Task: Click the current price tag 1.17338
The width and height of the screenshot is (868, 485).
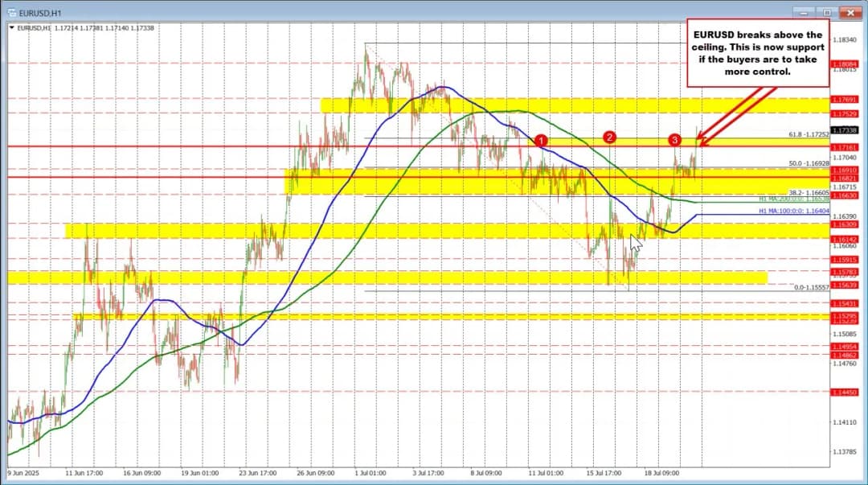Action: [845, 129]
